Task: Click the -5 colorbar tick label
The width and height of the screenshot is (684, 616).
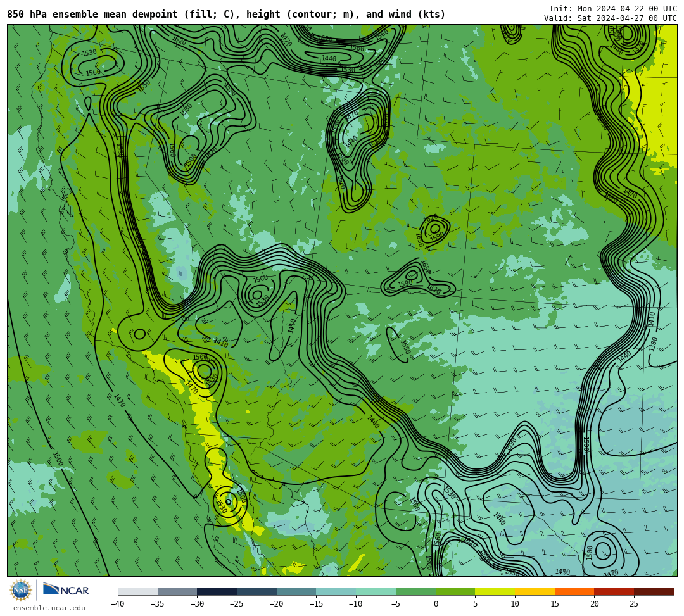Action: click(x=396, y=604)
